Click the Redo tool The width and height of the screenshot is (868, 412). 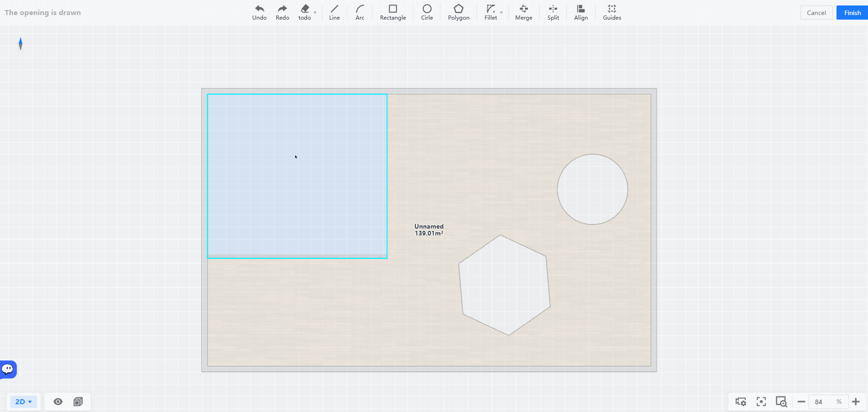(x=282, y=12)
